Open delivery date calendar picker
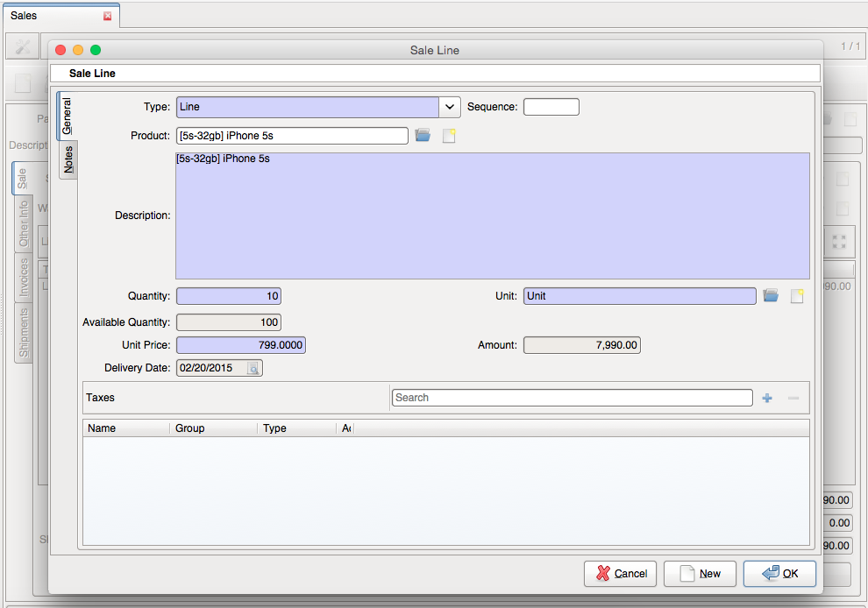This screenshot has height=608, width=868. click(x=253, y=369)
